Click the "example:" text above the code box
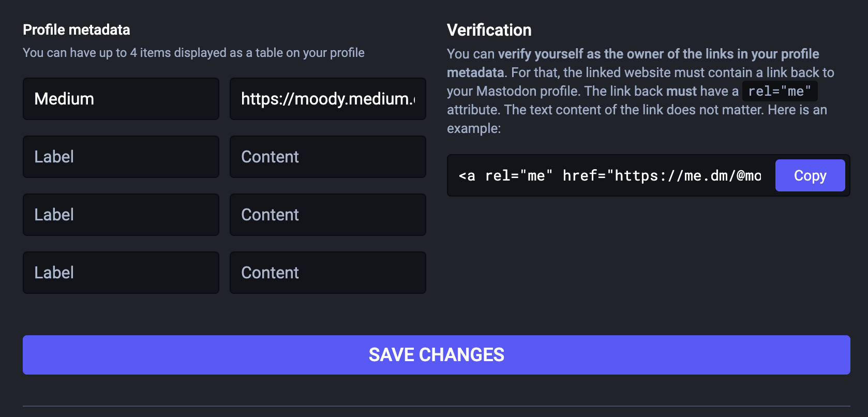Image resolution: width=868 pixels, height=417 pixels. (x=474, y=129)
